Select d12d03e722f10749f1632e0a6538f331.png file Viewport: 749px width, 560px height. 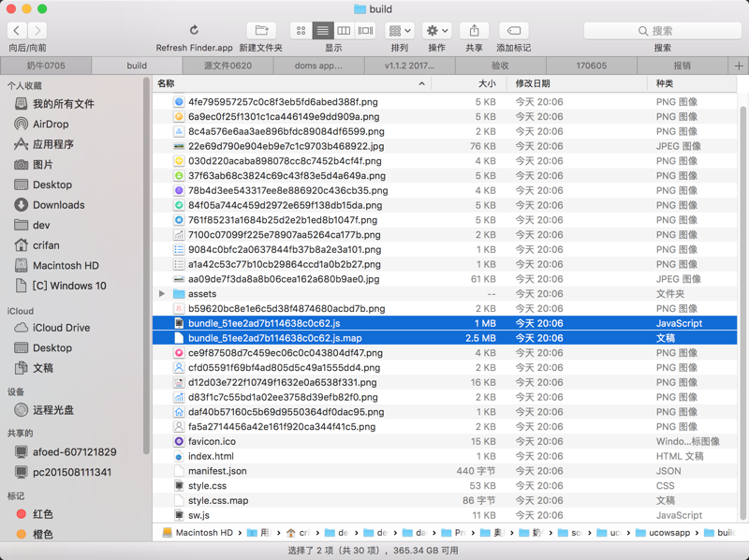click(x=445, y=383)
